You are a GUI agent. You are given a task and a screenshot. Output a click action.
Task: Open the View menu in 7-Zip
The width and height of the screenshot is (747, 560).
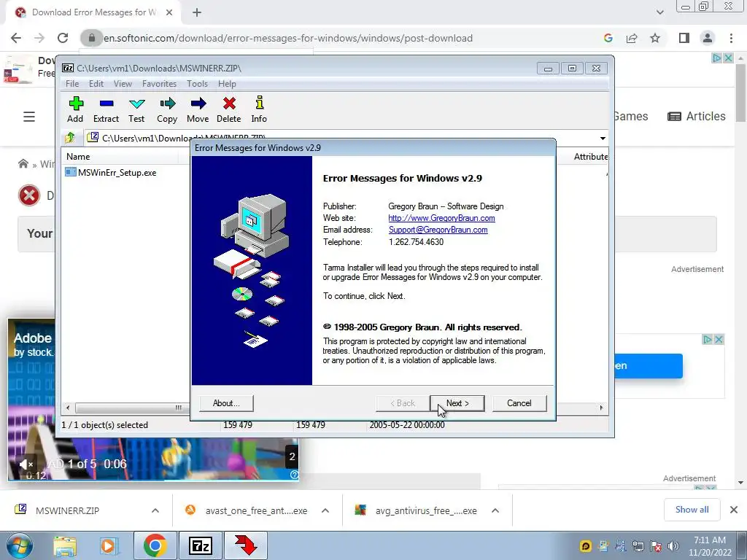(123, 84)
